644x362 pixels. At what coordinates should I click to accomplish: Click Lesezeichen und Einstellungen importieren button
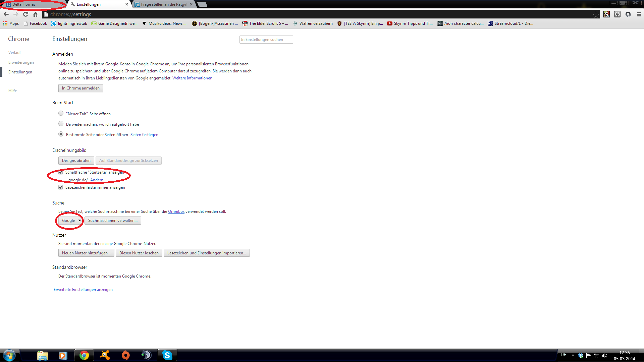(x=207, y=253)
